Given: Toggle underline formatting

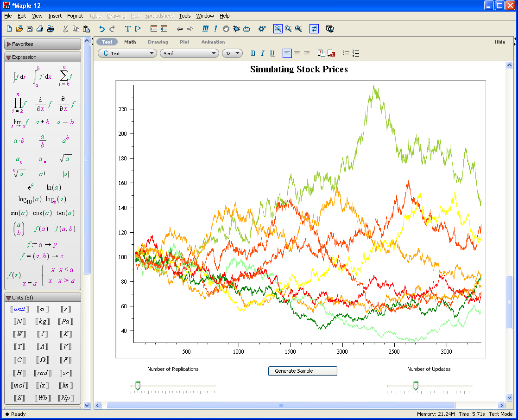Looking at the screenshot, I should pos(272,53).
